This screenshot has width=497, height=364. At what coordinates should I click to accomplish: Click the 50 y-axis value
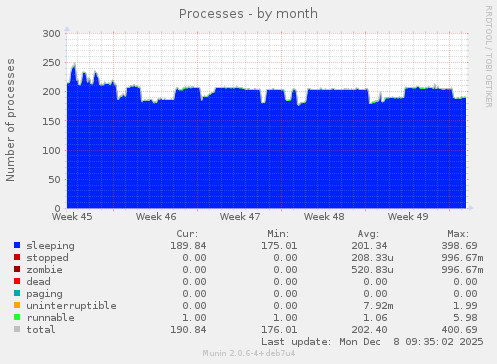55,180
